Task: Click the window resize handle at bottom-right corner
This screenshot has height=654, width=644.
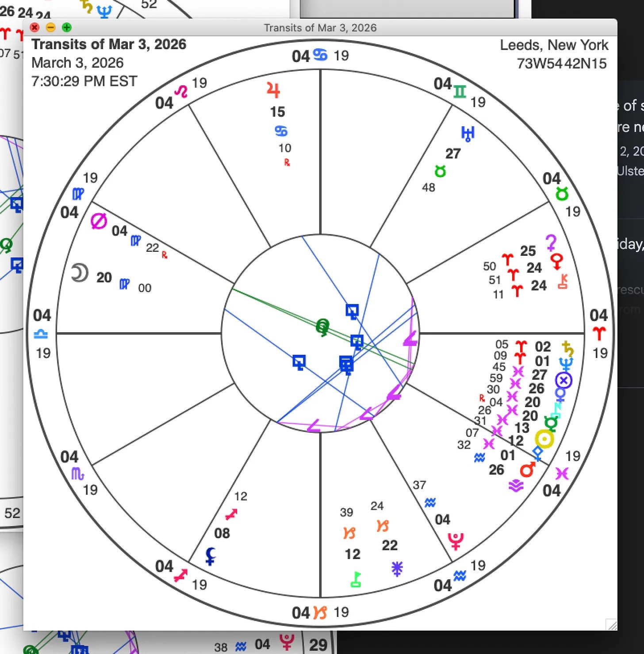Action: coord(611,625)
